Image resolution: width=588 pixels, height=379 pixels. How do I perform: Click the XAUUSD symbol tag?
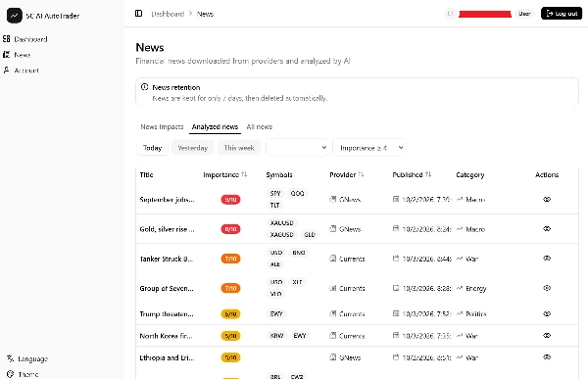282,223
